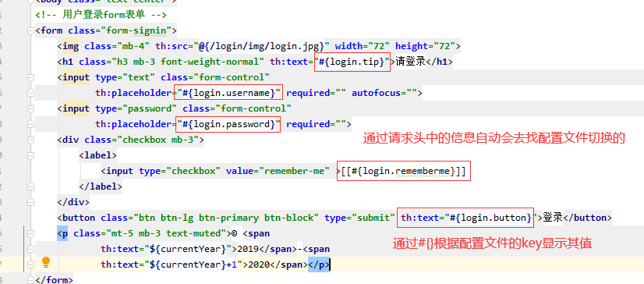This screenshot has height=284, width=644.
Task: Click the closing </div> tag
Action: click(x=73, y=202)
